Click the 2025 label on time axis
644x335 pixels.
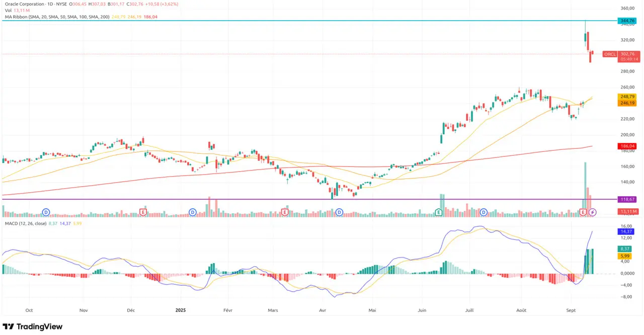(182, 310)
